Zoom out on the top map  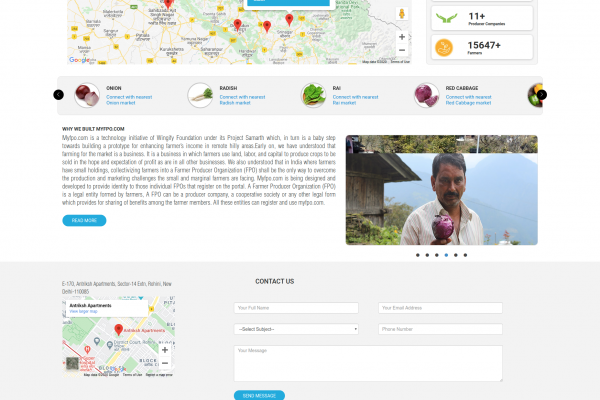coord(402,50)
